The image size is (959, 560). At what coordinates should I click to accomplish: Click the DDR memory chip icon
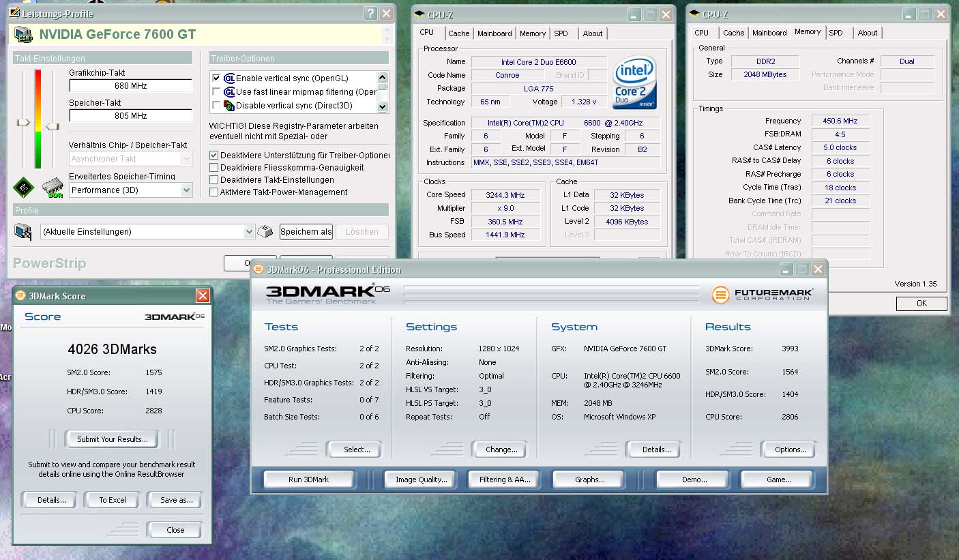click(52, 188)
